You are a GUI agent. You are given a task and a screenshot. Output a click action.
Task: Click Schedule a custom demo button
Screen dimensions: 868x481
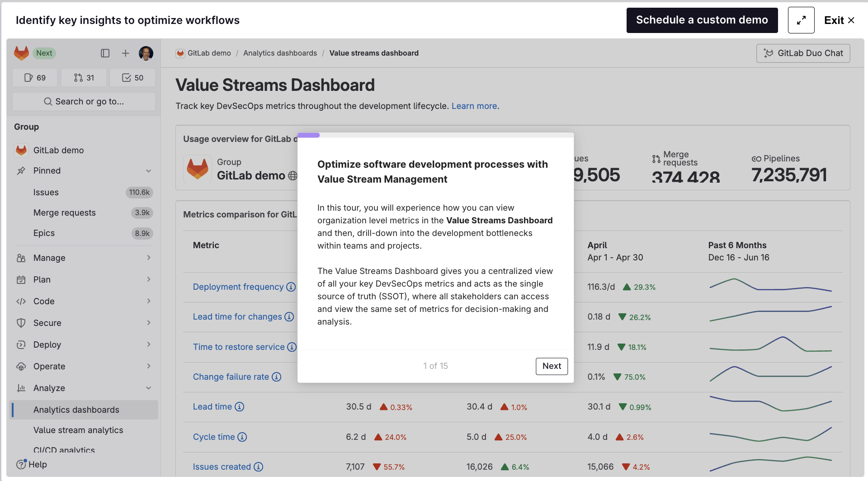[x=702, y=20]
